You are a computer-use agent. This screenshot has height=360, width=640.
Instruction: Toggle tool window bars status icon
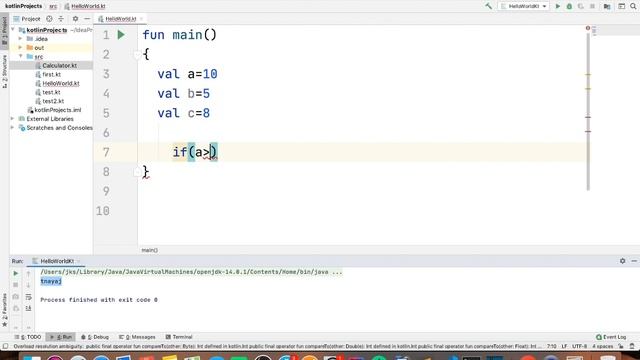(x=5, y=346)
